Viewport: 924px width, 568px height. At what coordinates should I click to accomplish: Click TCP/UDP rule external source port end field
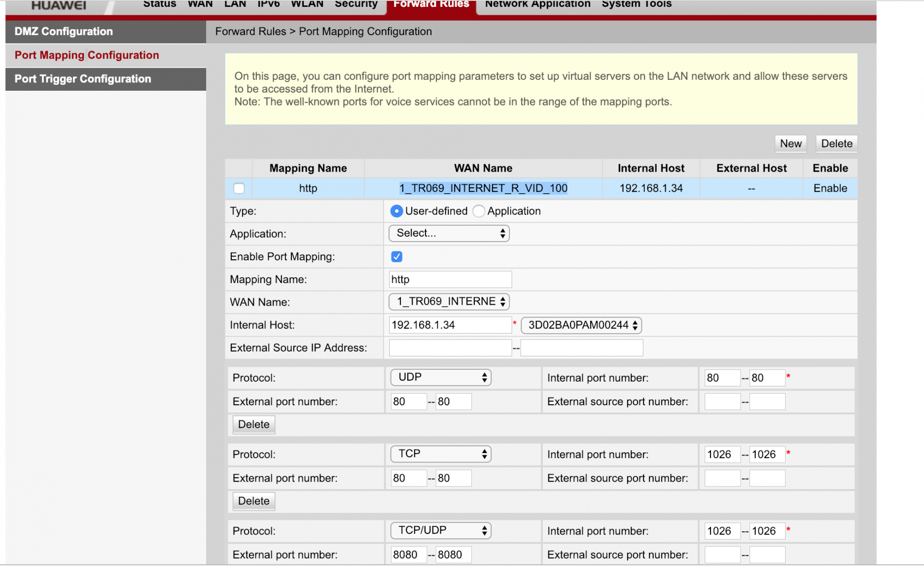(x=767, y=555)
